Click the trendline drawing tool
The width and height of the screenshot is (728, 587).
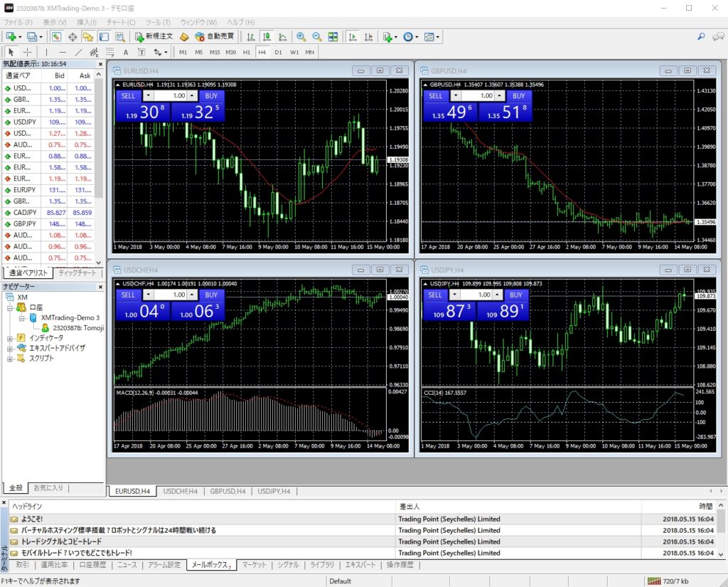point(78,52)
